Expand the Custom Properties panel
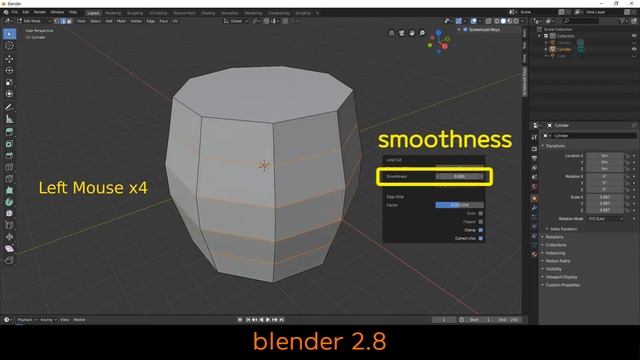 point(562,285)
